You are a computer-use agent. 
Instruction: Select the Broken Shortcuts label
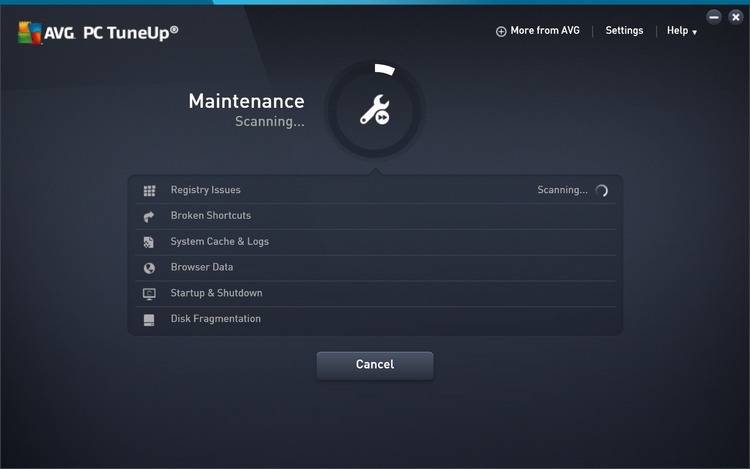click(x=210, y=216)
